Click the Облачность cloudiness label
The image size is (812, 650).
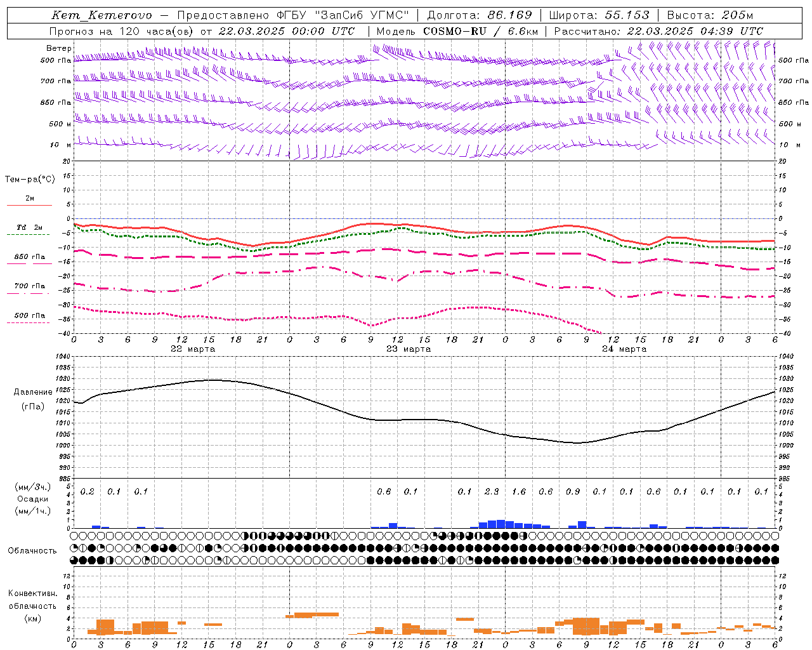(32, 550)
